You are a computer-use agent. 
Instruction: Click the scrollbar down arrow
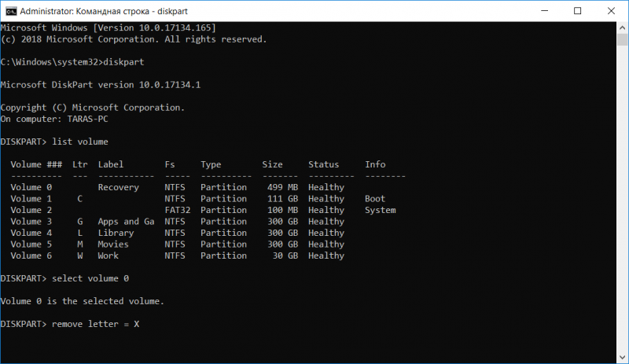(622, 357)
